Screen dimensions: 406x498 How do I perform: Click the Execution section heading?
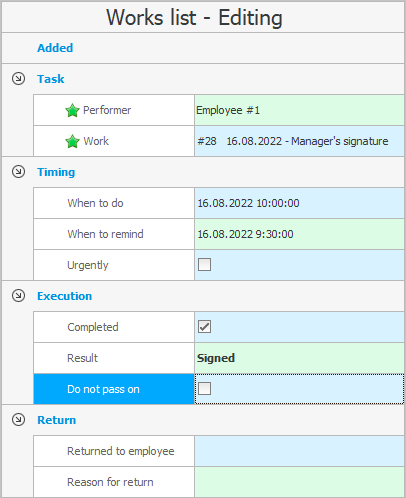pyautogui.click(x=64, y=296)
